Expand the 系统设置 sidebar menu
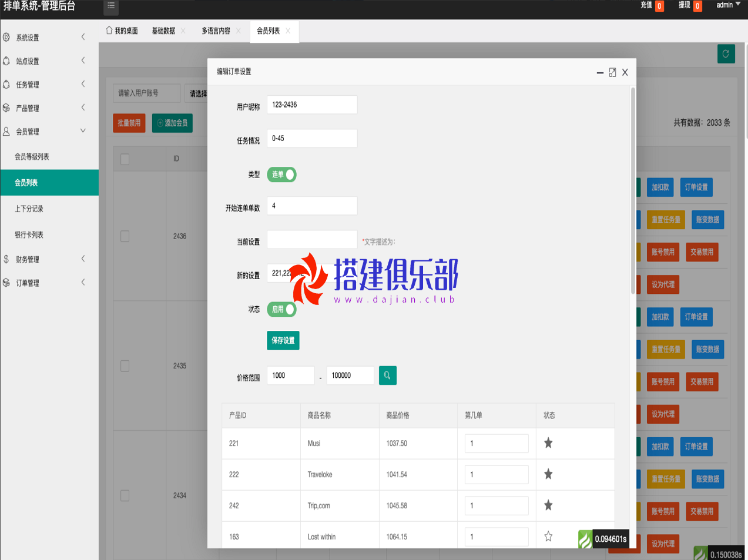748x560 pixels. pyautogui.click(x=83, y=37)
